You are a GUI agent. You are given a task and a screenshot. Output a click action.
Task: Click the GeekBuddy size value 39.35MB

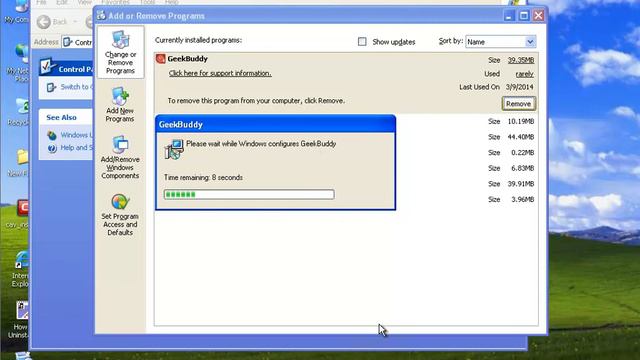(x=521, y=60)
